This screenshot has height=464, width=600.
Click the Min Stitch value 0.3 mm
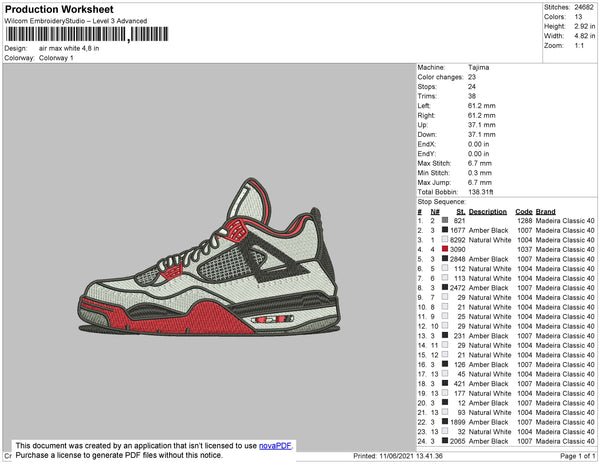[479, 173]
